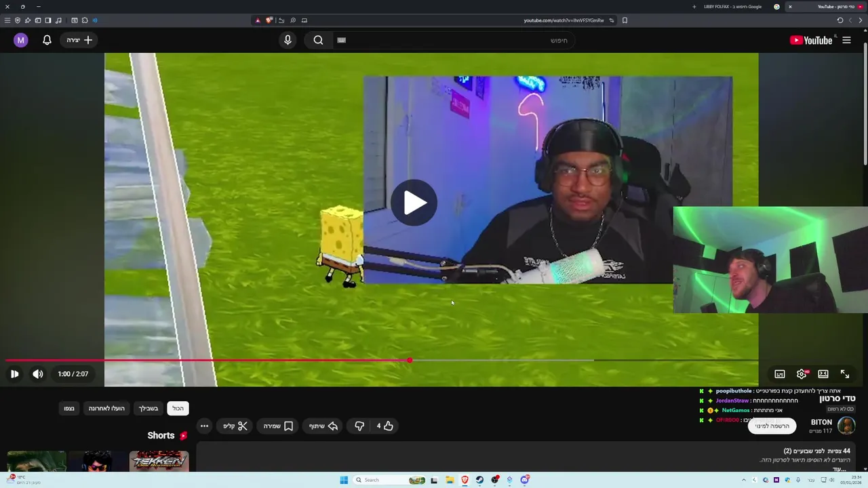Expand the description with 'עוד'

coord(840,468)
